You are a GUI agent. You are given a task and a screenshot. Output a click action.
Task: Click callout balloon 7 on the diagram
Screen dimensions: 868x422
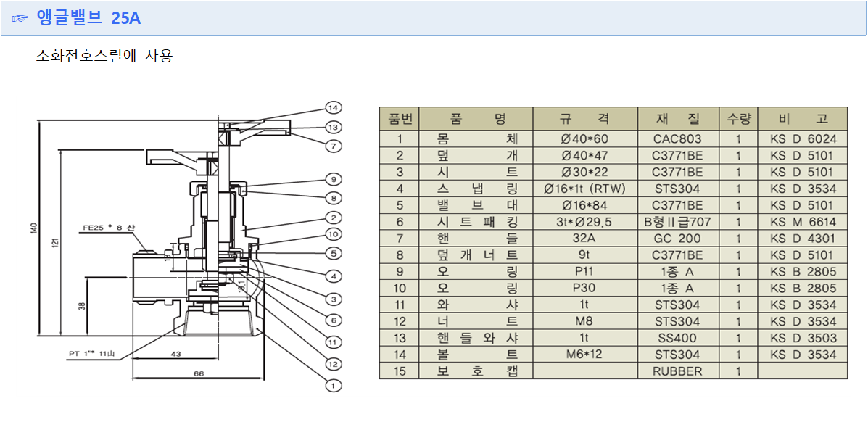[x=334, y=146]
